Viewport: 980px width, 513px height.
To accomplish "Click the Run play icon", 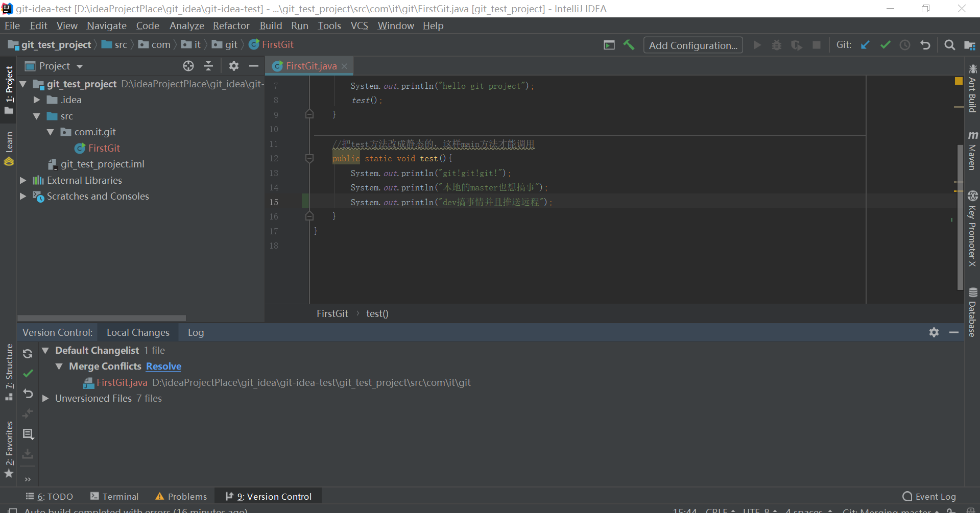I will (757, 45).
